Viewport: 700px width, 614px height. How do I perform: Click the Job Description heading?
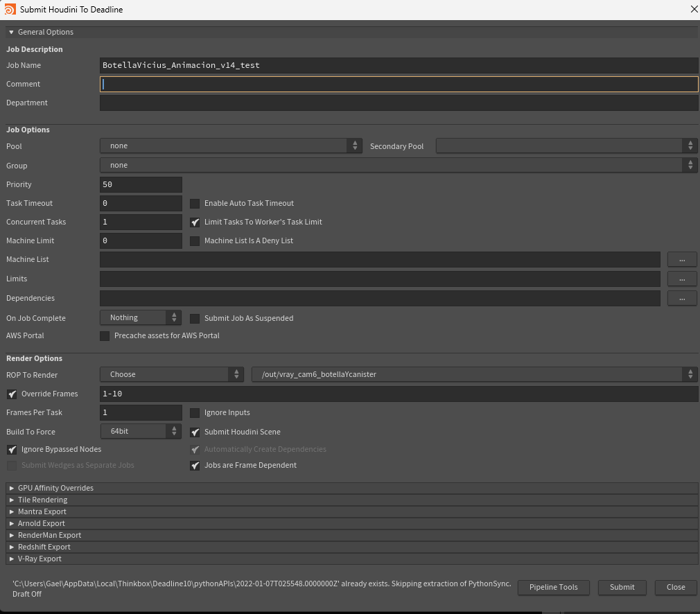(x=35, y=50)
